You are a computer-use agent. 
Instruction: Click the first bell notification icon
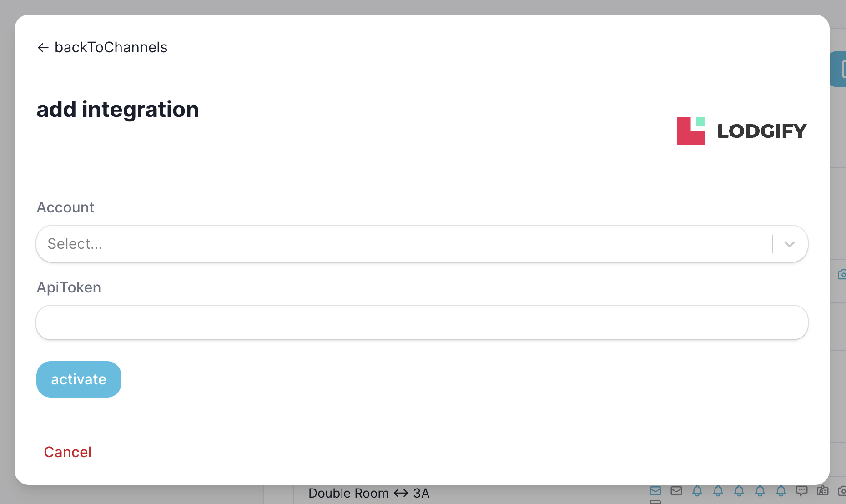(697, 491)
